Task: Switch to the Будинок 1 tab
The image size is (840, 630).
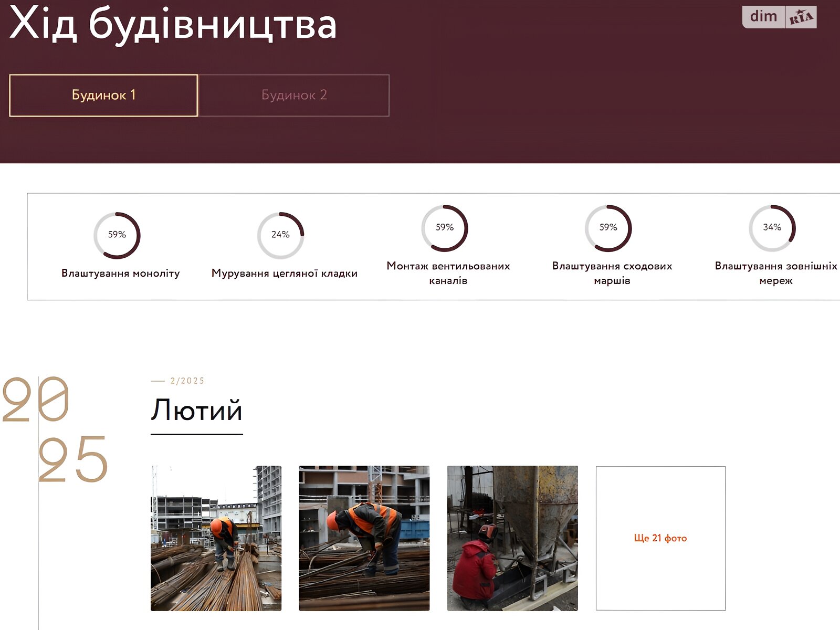Action: 103,95
